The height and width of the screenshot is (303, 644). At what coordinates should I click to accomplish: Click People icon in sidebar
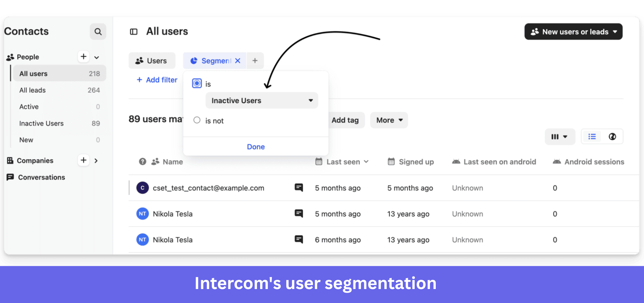(10, 57)
